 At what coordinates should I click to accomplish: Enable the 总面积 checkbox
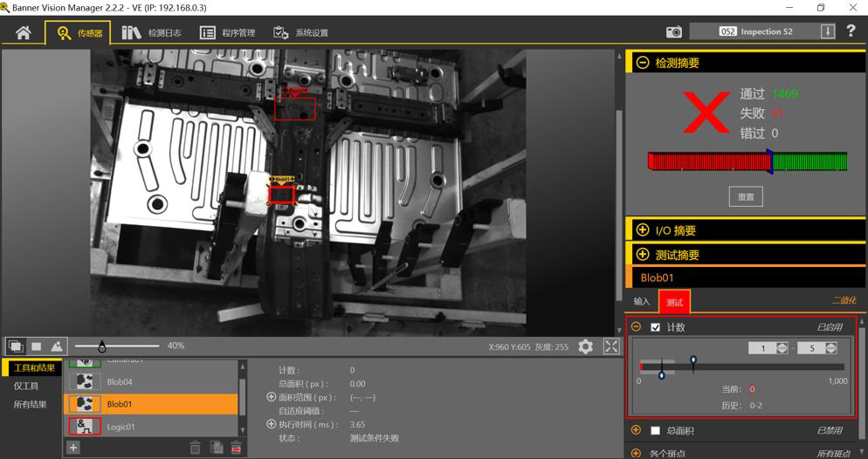[656, 430]
